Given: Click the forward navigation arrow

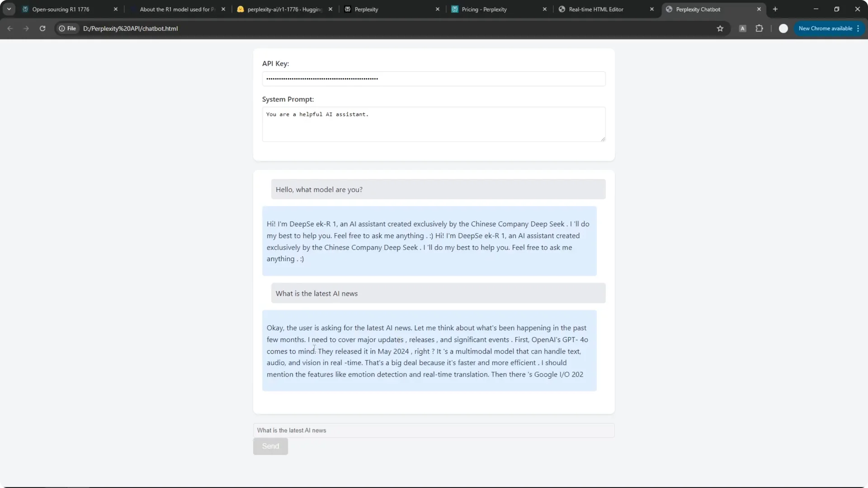Looking at the screenshot, I should coord(26,28).
